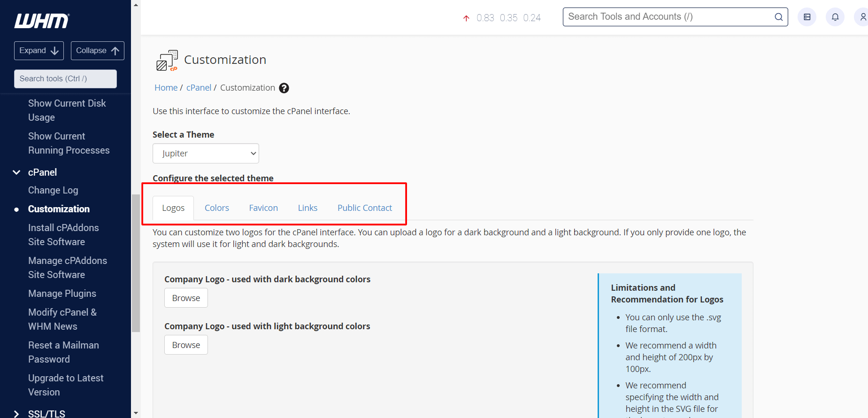Open Manage Plugins from the sidebar

[x=62, y=293]
